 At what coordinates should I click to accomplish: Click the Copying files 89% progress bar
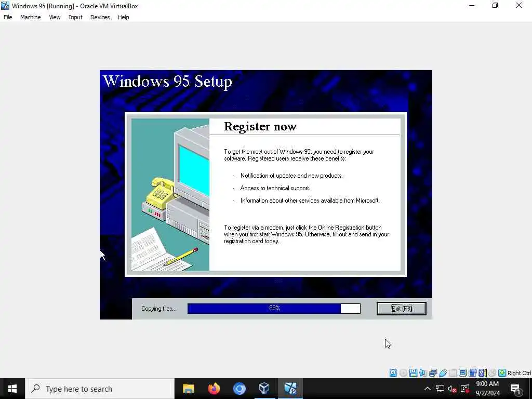[274, 309]
